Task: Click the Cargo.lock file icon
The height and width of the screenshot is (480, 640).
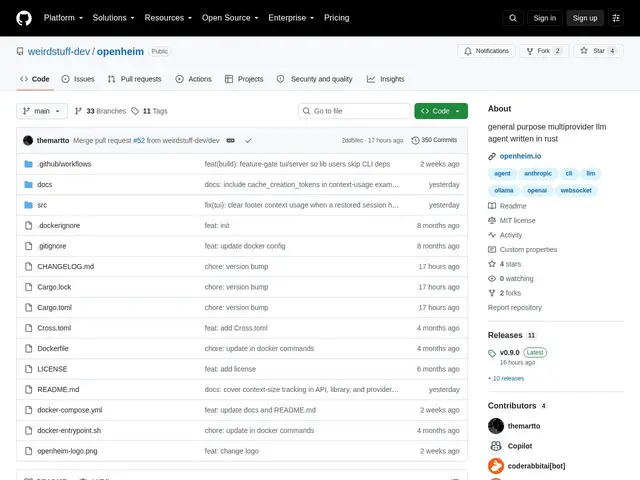Action: 28,287
